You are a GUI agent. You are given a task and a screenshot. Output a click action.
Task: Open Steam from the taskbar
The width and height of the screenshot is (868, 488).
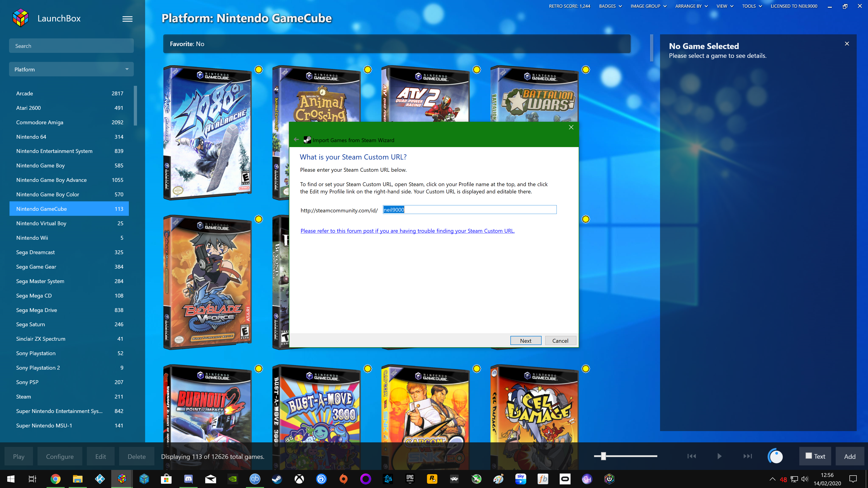click(277, 479)
